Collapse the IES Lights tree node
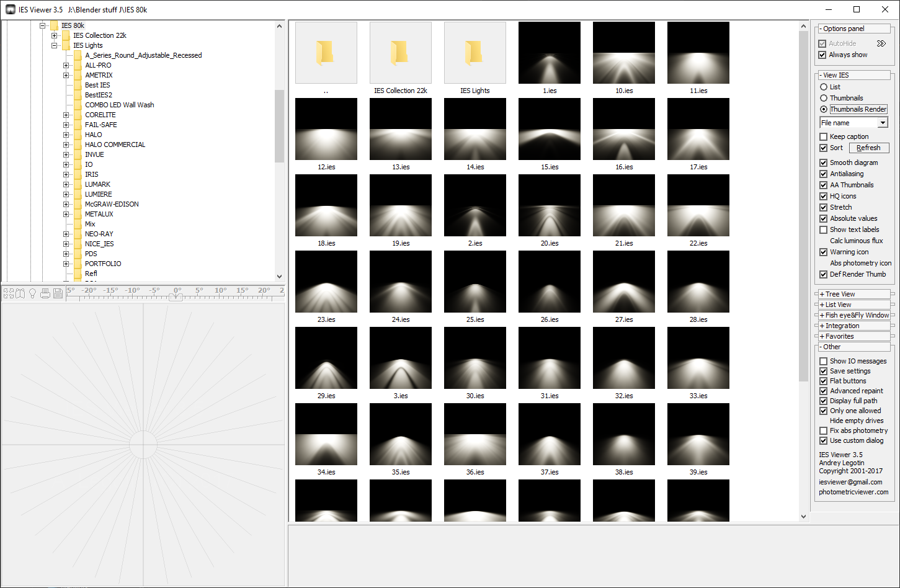The image size is (900, 588). pos(54,45)
